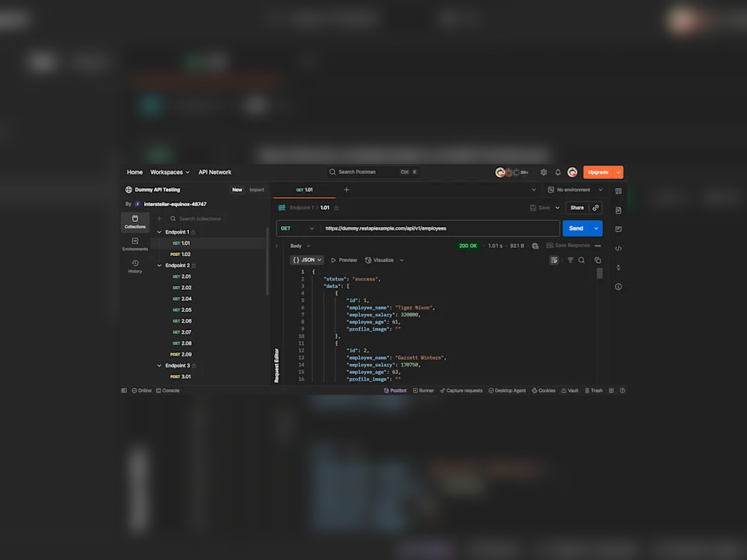Screen dimensions: 747x560
Task: Click the request URL input field
Action: tap(440, 228)
